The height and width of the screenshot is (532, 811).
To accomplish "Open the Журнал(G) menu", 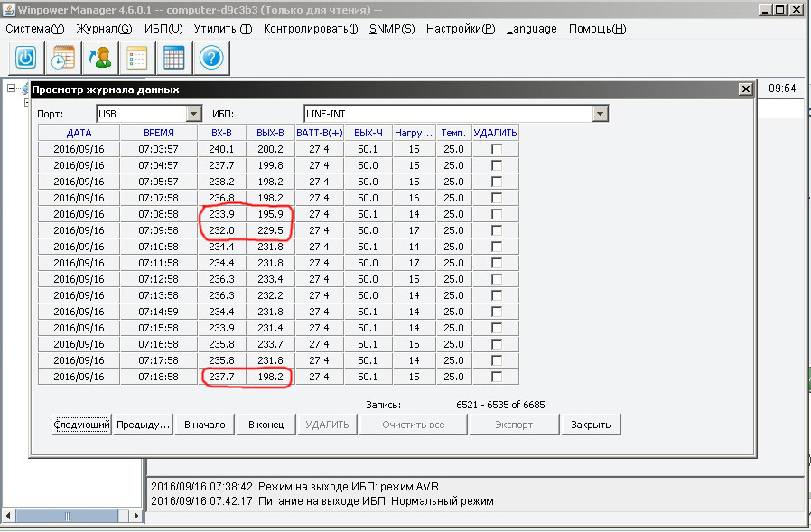I will [x=104, y=28].
